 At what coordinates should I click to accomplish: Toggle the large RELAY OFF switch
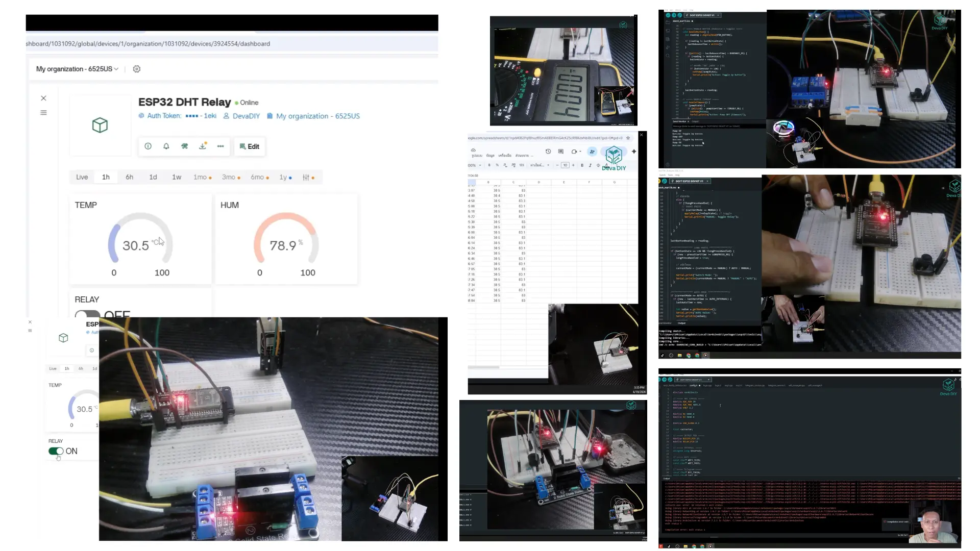(x=87, y=314)
